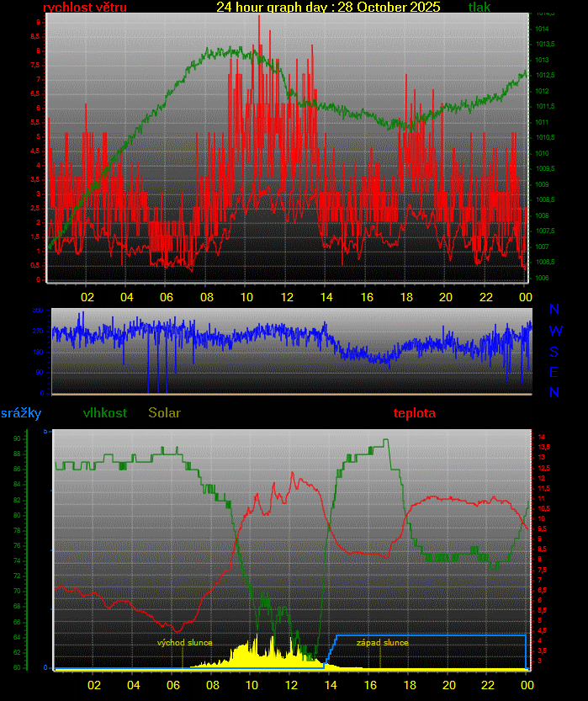Click the 'východ slunce' sunrise marker
Viewport: 588px width, 701px height.
185,643
